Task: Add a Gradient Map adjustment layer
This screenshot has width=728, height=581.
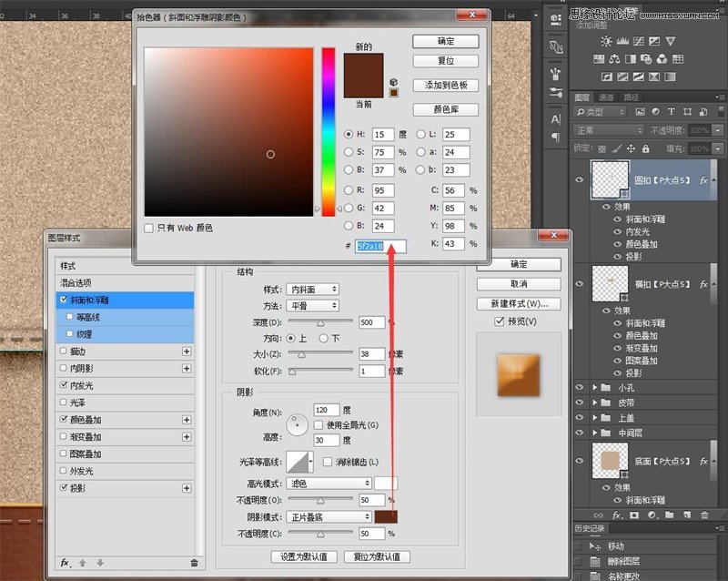Action: [x=670, y=76]
